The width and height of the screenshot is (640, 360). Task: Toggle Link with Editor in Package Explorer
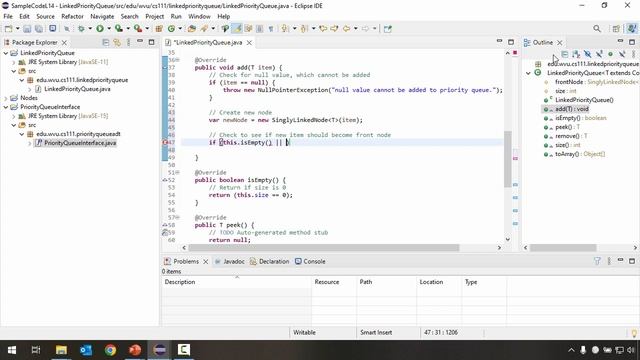pos(117,42)
